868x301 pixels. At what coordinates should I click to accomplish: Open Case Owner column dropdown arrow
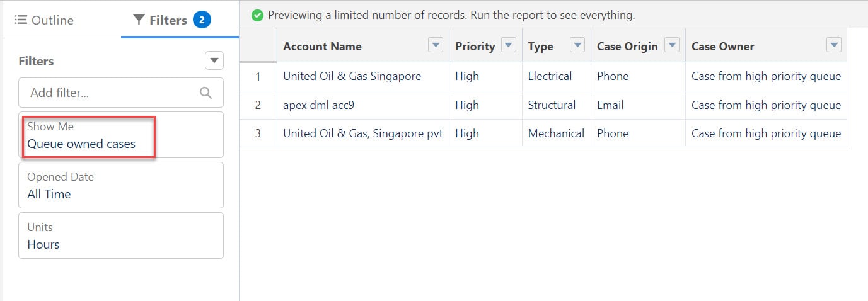pos(833,45)
